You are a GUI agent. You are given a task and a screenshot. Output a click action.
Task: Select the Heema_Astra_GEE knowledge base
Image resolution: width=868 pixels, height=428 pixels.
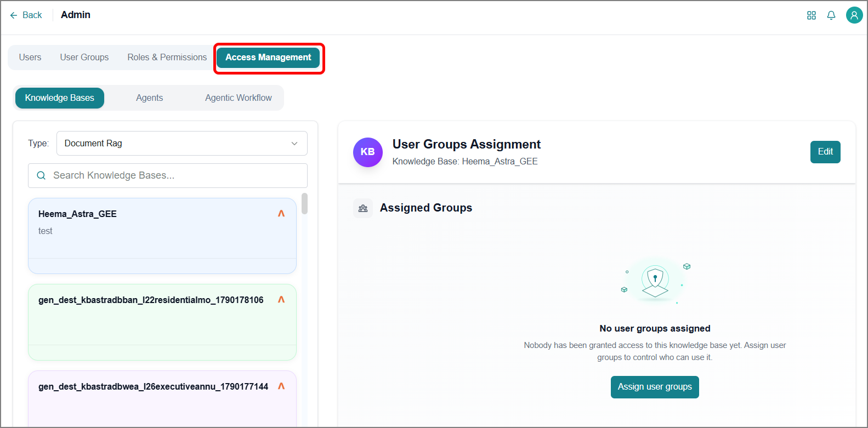click(x=162, y=236)
